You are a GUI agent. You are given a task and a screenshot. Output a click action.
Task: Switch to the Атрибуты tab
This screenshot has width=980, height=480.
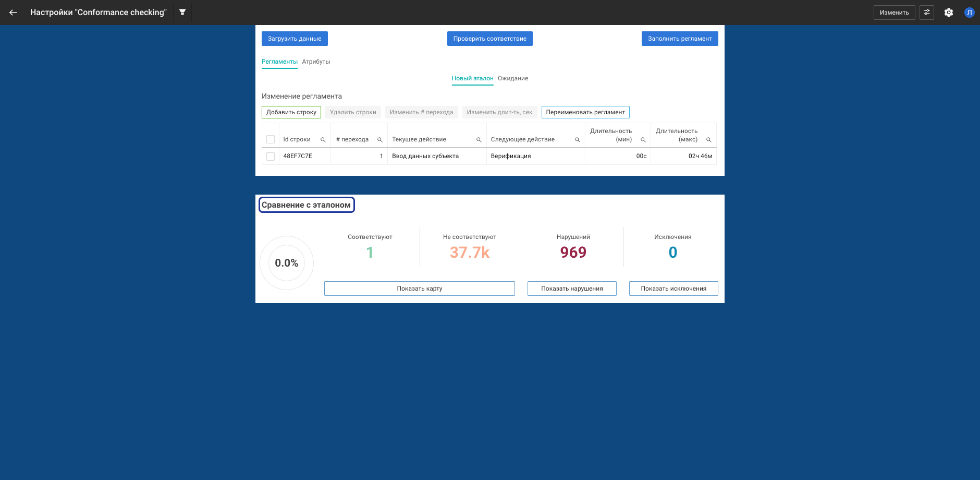[316, 62]
